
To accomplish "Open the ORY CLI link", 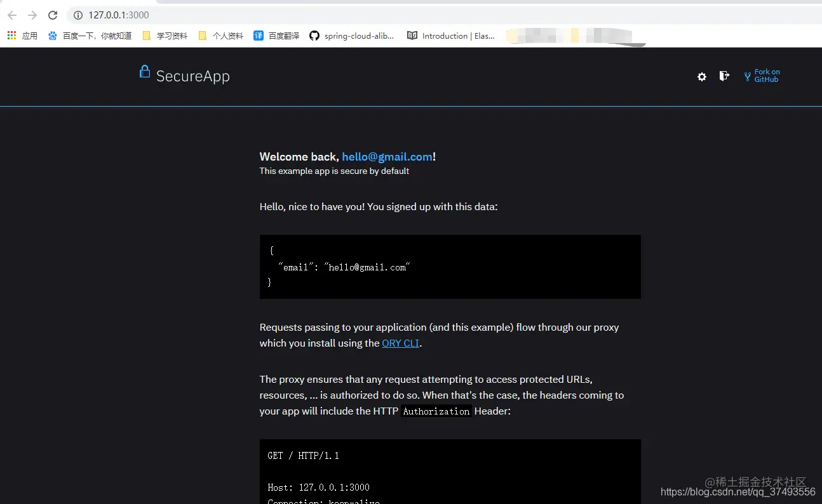I will pyautogui.click(x=400, y=343).
